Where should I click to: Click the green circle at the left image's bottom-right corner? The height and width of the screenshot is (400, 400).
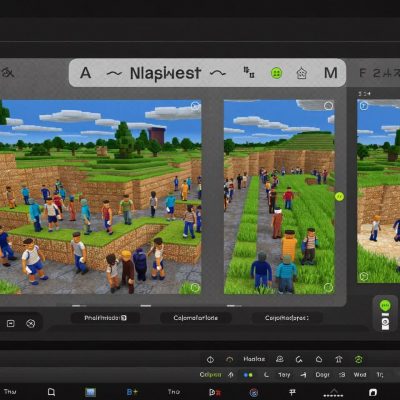(195, 287)
